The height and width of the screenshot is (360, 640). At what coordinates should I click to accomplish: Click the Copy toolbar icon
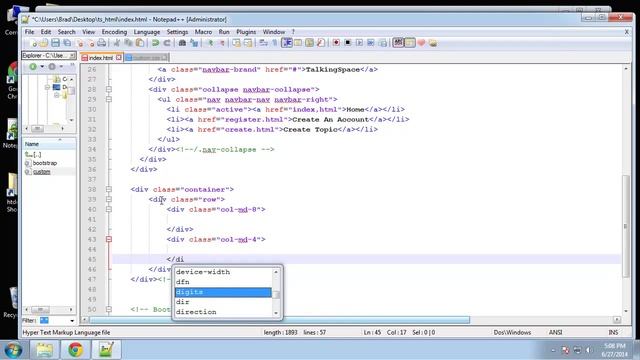(128, 43)
